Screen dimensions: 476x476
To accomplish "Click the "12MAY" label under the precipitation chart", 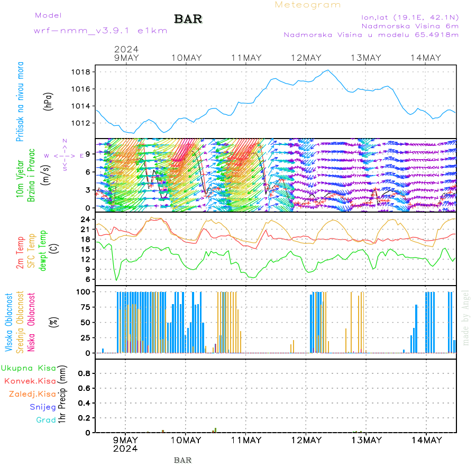I will pyautogui.click(x=306, y=440).
